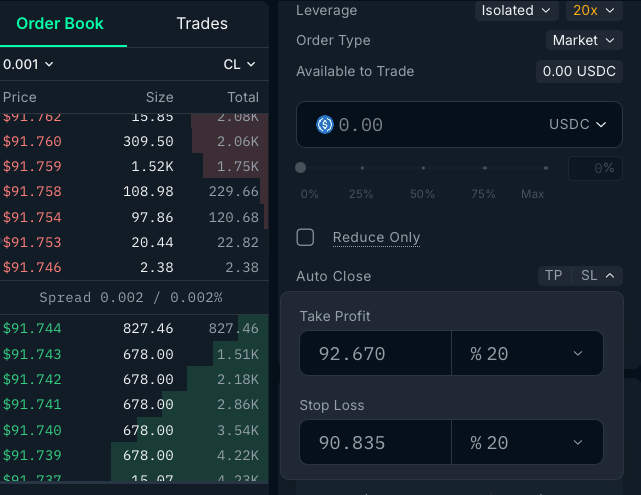Click the chevron next to 20x leverage
The height and width of the screenshot is (495, 641).
click(x=610, y=10)
